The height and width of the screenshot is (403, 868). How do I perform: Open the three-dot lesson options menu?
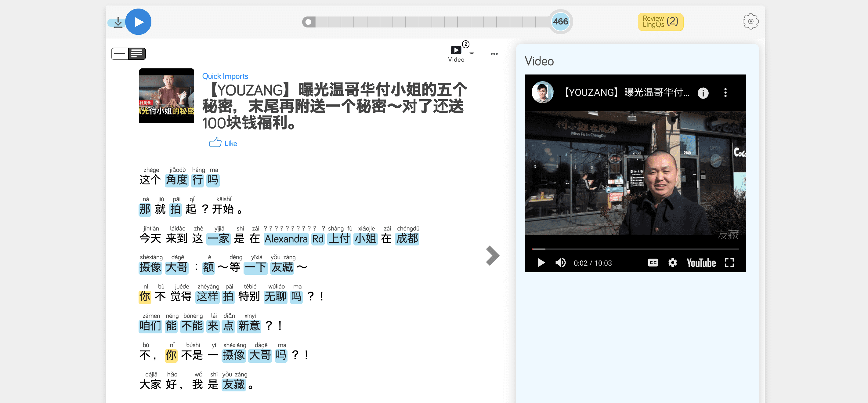pos(494,53)
